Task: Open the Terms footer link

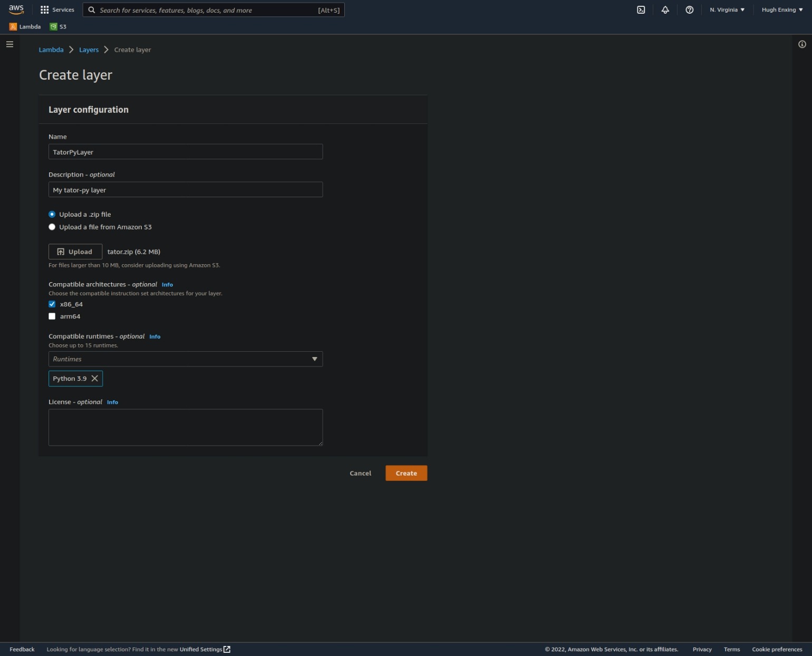Action: coord(732,649)
